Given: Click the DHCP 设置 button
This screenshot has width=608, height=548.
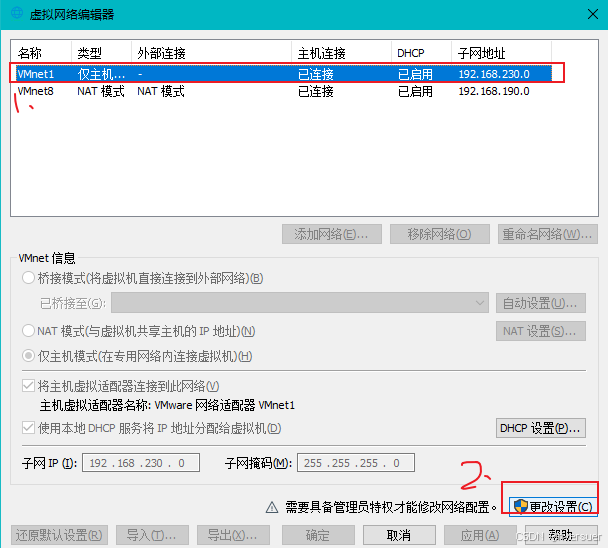Looking at the screenshot, I should [x=540, y=428].
